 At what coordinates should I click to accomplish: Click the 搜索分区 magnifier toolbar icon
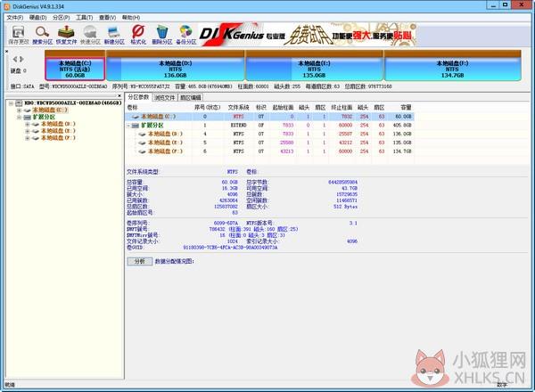tap(42, 35)
